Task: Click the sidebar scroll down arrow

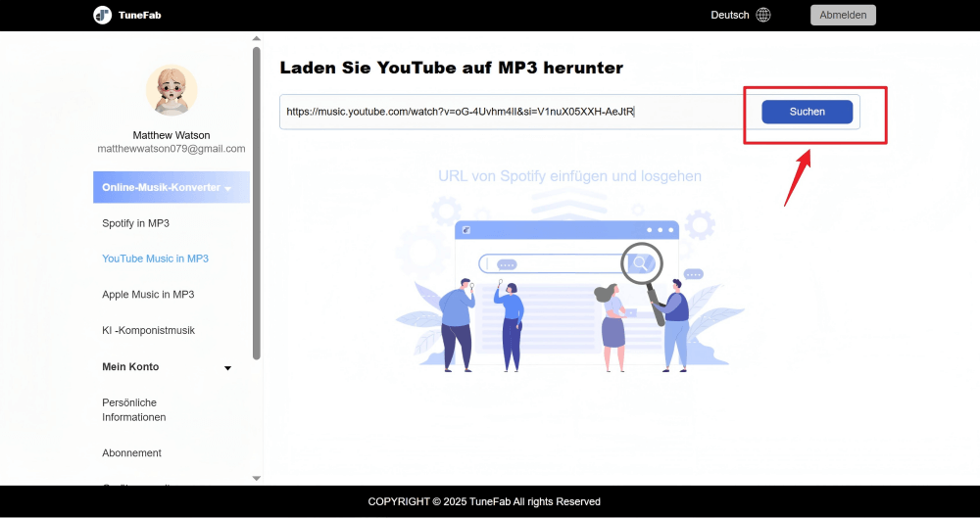Action: coord(257,478)
